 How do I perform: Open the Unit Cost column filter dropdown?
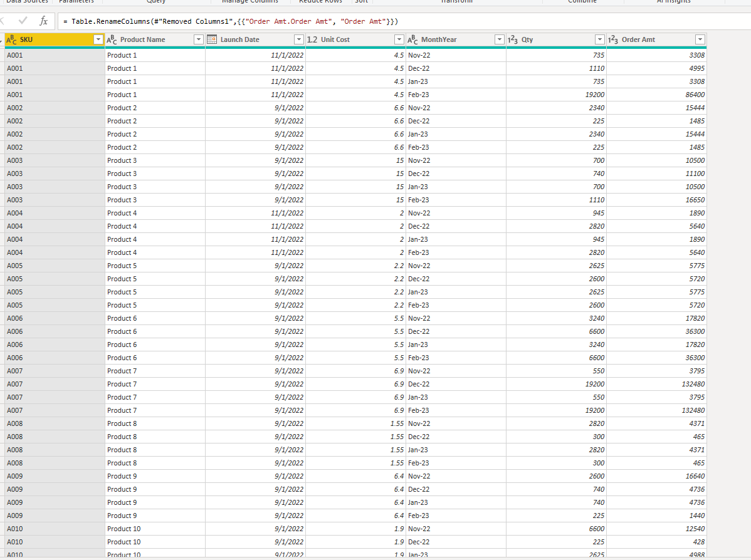[x=399, y=39]
